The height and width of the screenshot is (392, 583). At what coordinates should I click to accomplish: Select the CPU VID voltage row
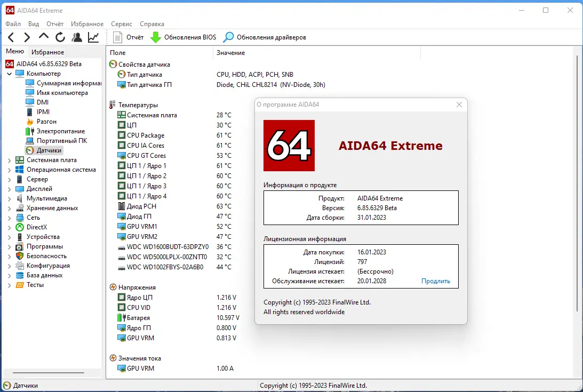pyautogui.click(x=177, y=308)
